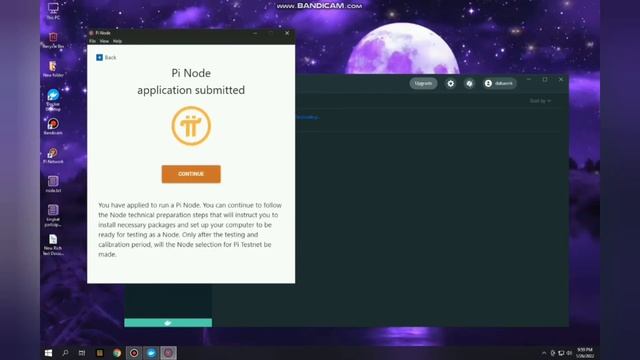The image size is (640, 360).
Task: Open Docker settings gear icon
Action: (451, 83)
